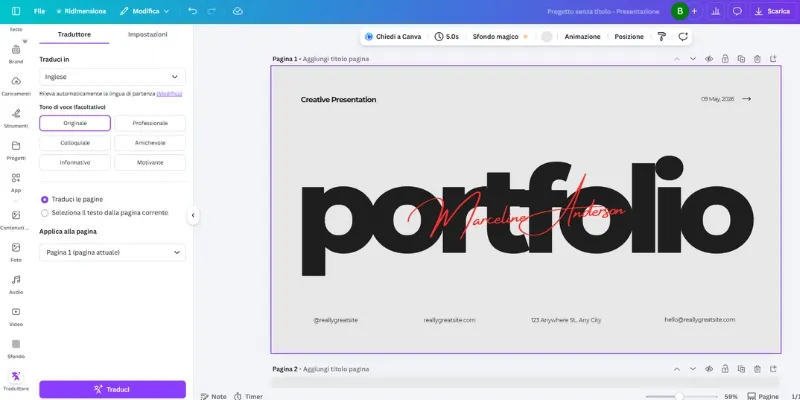The image size is (800, 400).
Task: Click the background color swatch in toolbar
Action: coord(546,36)
